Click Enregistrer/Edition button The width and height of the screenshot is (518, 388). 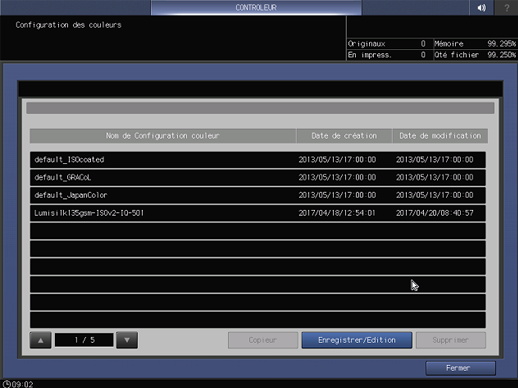(x=357, y=340)
